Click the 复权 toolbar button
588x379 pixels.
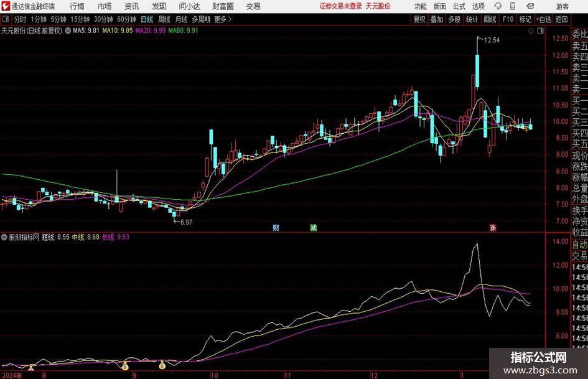click(419, 19)
